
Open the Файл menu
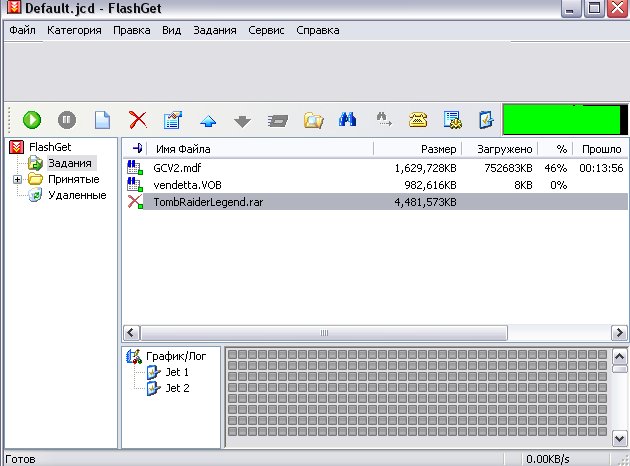pos(22,30)
